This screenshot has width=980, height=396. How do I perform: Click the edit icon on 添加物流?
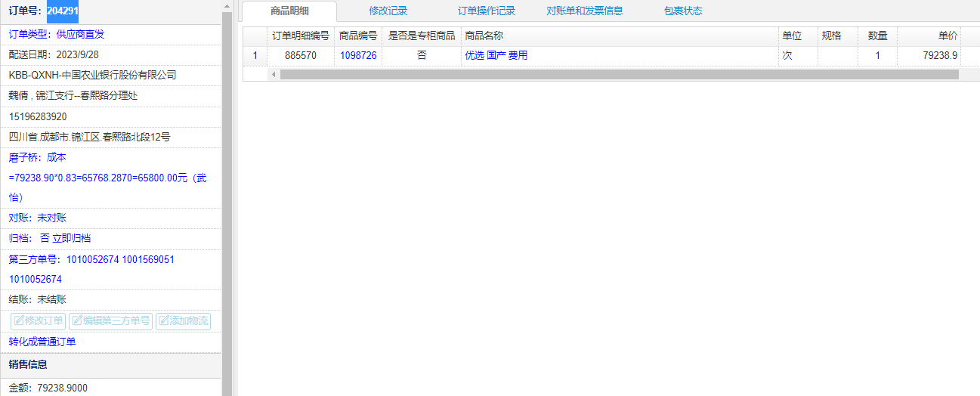(164, 320)
